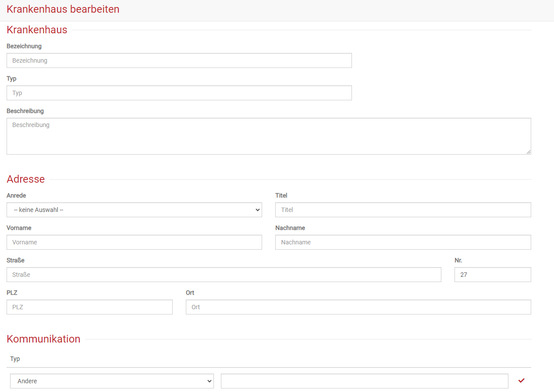554x392 pixels.
Task: Expand the Andere communication type dropdown
Action: (112, 381)
